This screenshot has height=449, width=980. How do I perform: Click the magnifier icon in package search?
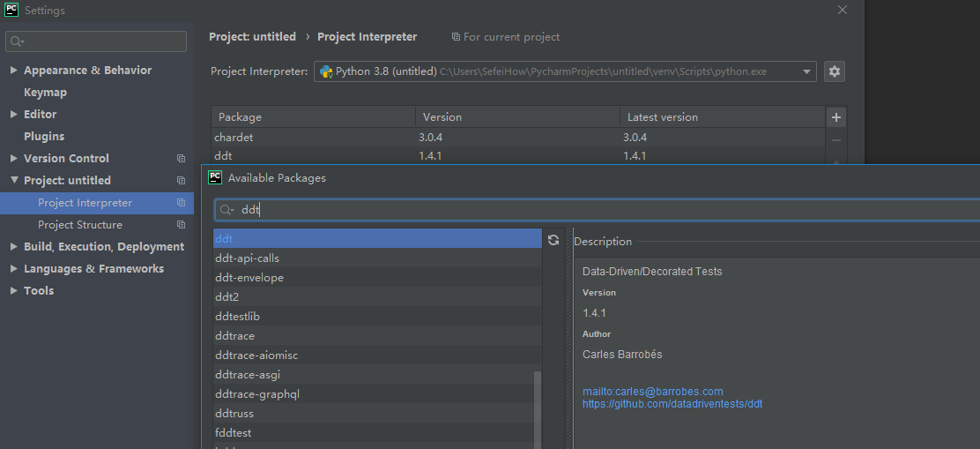point(226,210)
